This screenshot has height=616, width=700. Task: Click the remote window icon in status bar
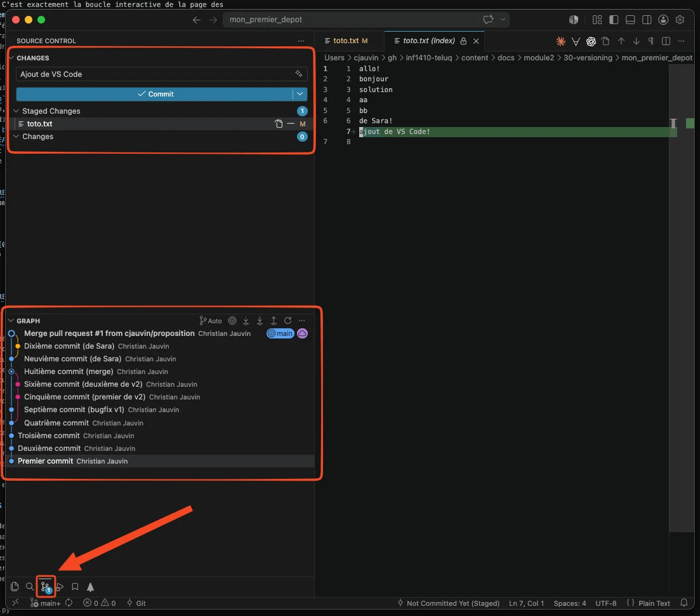click(15, 603)
